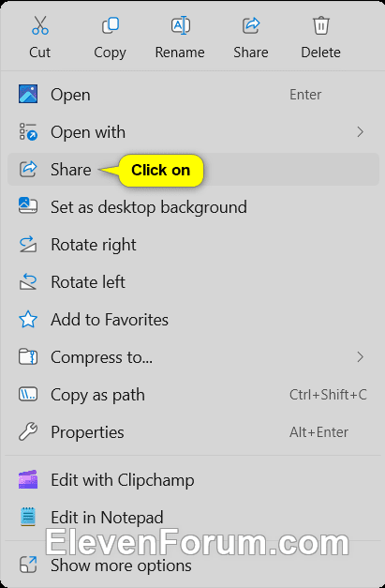
Task: Choose Edit in Notepad
Action: click(193, 518)
